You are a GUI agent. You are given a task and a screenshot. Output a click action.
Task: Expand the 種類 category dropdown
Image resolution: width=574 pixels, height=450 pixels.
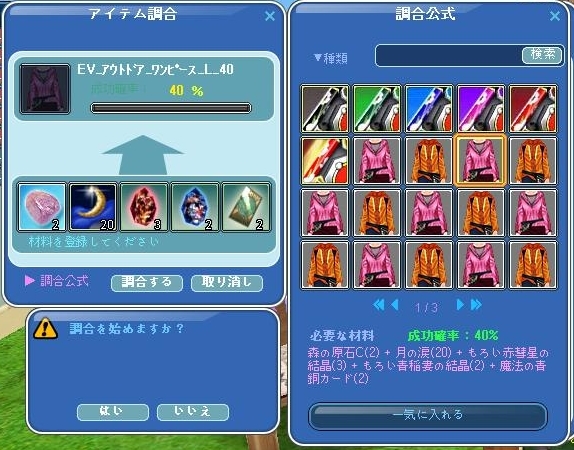(x=331, y=58)
